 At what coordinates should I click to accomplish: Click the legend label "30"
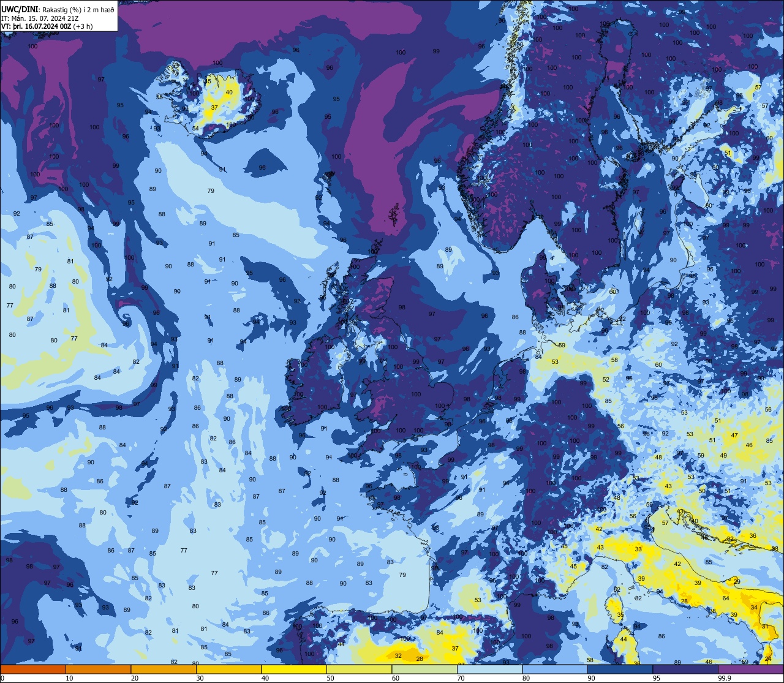[200, 678]
